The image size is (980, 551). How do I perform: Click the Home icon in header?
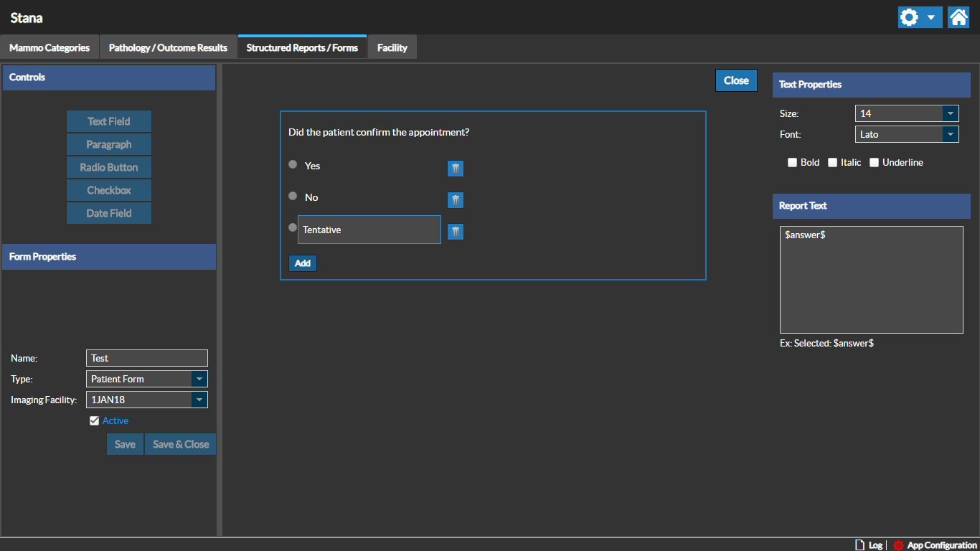point(958,17)
